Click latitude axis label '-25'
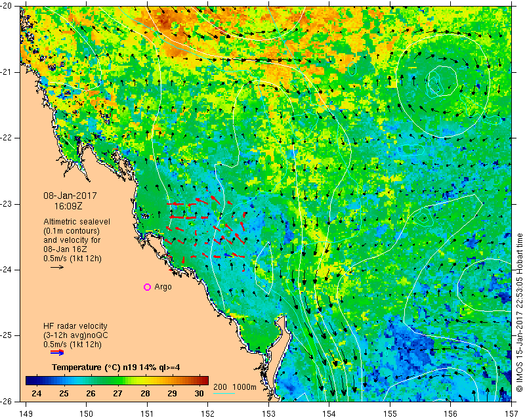Viewport: 525px width, 420px height. point(7,335)
